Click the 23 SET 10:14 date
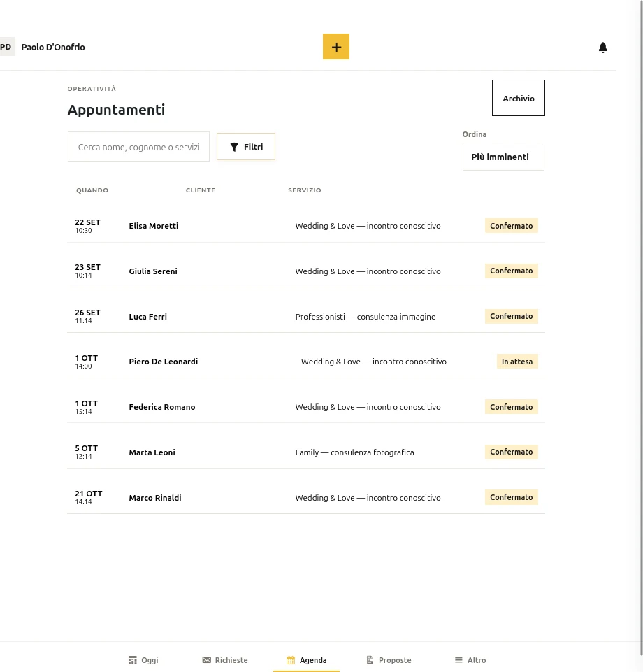The height and width of the screenshot is (672, 643). tap(87, 271)
